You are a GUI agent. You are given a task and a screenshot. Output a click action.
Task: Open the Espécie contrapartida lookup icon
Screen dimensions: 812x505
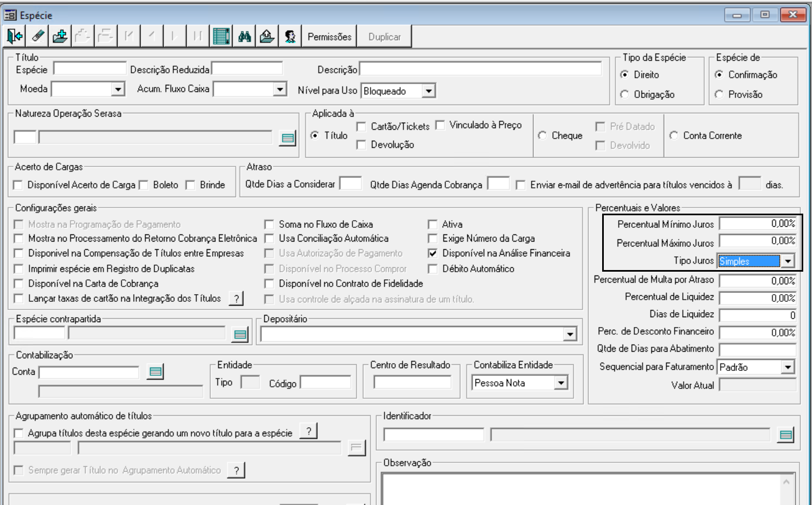point(240,335)
